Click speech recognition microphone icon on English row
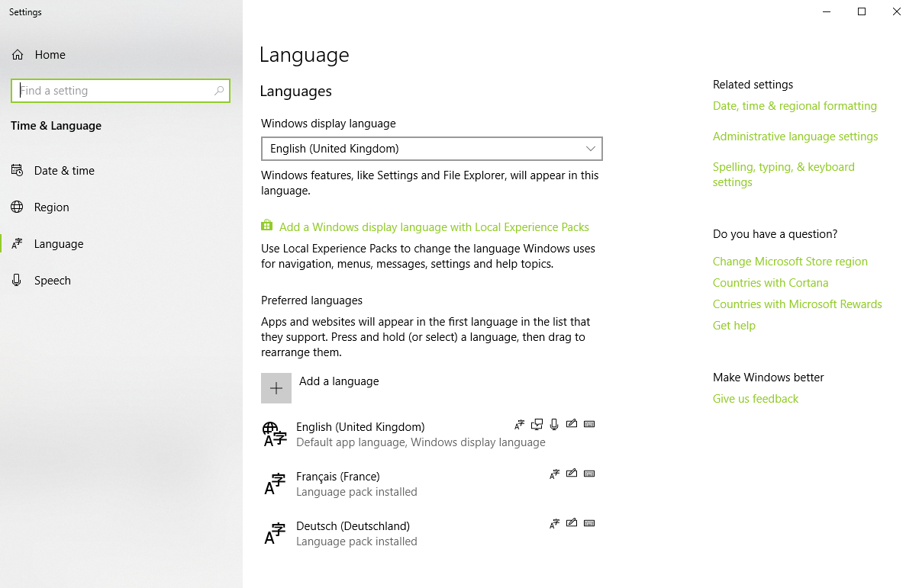 click(554, 425)
